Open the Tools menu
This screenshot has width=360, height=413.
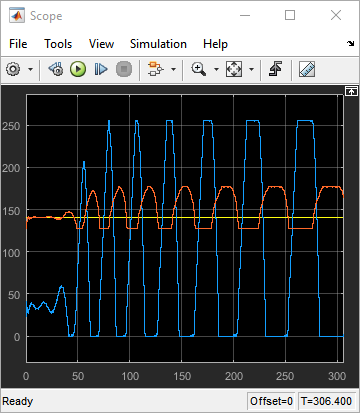pyautogui.click(x=58, y=44)
